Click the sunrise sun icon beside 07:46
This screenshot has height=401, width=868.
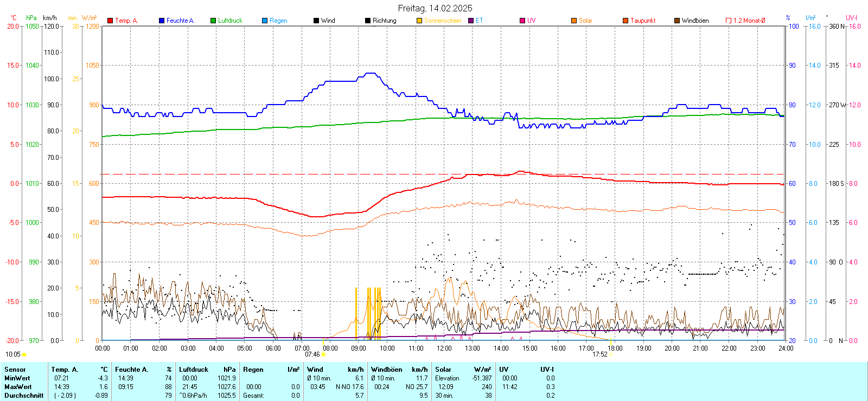(324, 354)
